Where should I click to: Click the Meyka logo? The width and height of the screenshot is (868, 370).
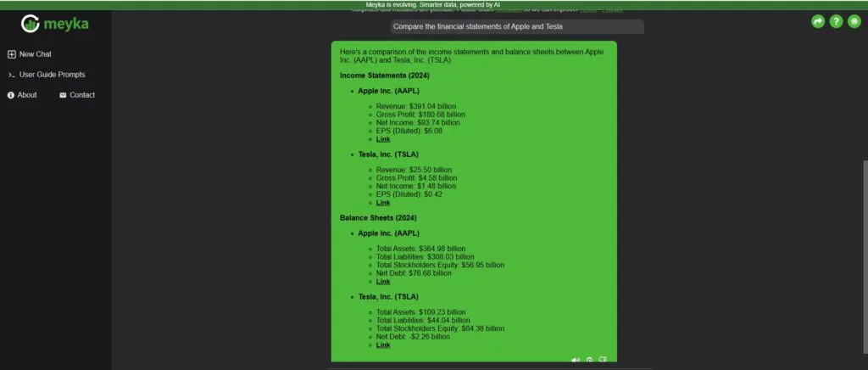coord(54,24)
